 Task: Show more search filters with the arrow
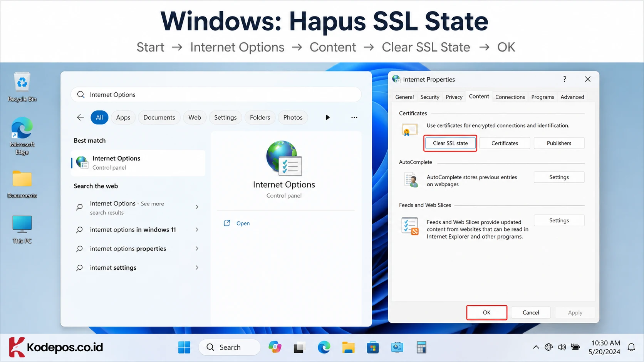tap(327, 117)
